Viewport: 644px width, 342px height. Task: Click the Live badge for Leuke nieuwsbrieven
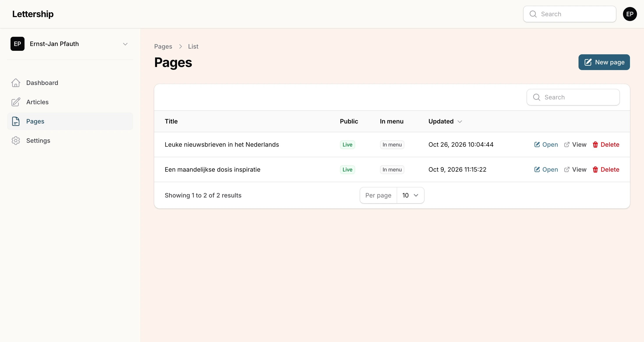click(x=347, y=145)
